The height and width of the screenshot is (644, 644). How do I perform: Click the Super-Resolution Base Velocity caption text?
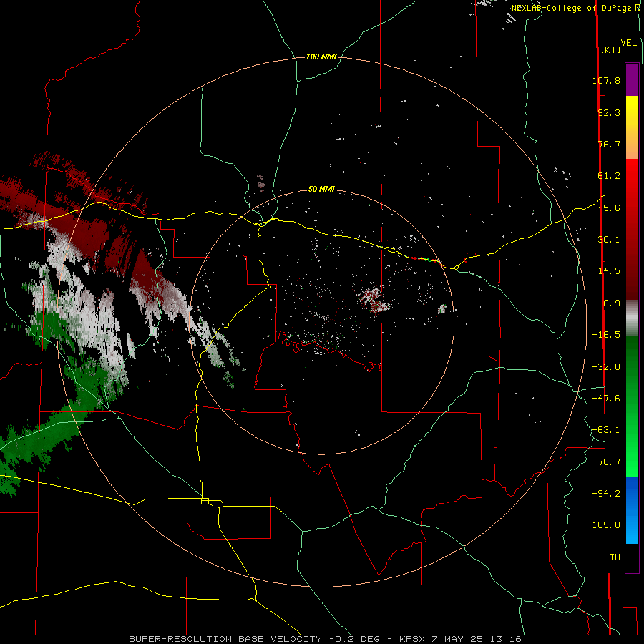(326, 639)
